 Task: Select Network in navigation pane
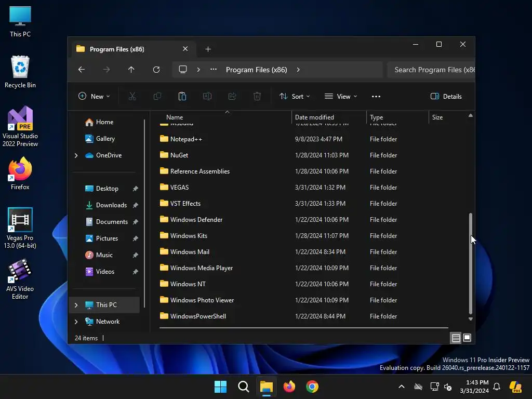point(108,322)
